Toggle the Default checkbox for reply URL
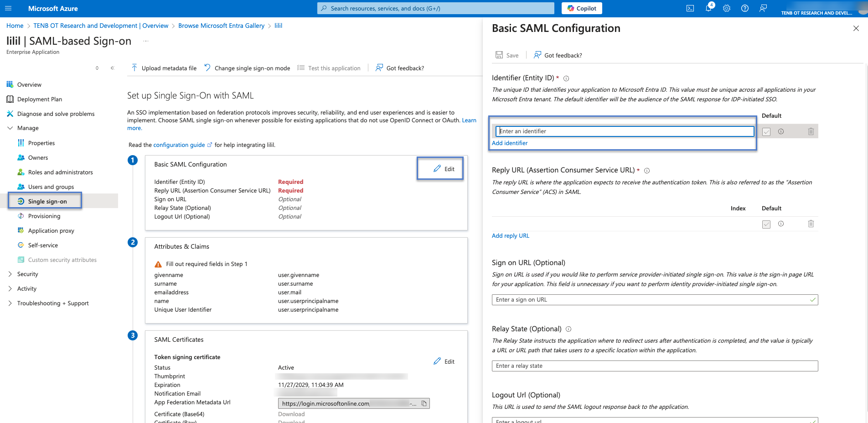The width and height of the screenshot is (868, 423). coord(766,224)
